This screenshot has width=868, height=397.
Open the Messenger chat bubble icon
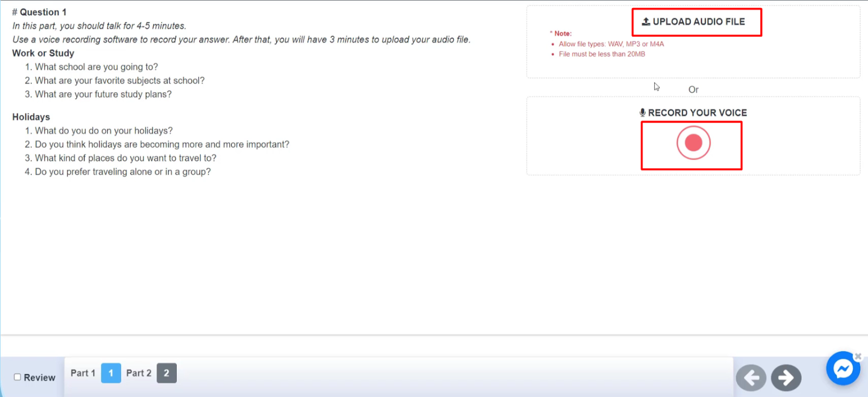(843, 369)
